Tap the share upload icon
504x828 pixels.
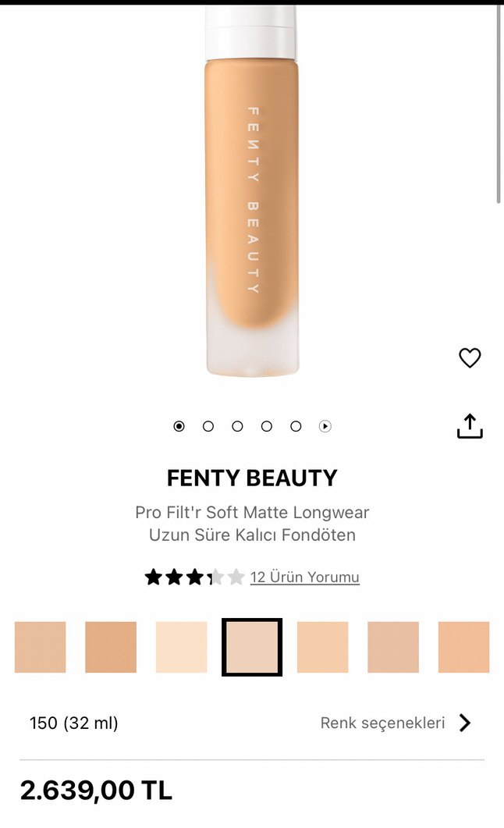point(469,426)
